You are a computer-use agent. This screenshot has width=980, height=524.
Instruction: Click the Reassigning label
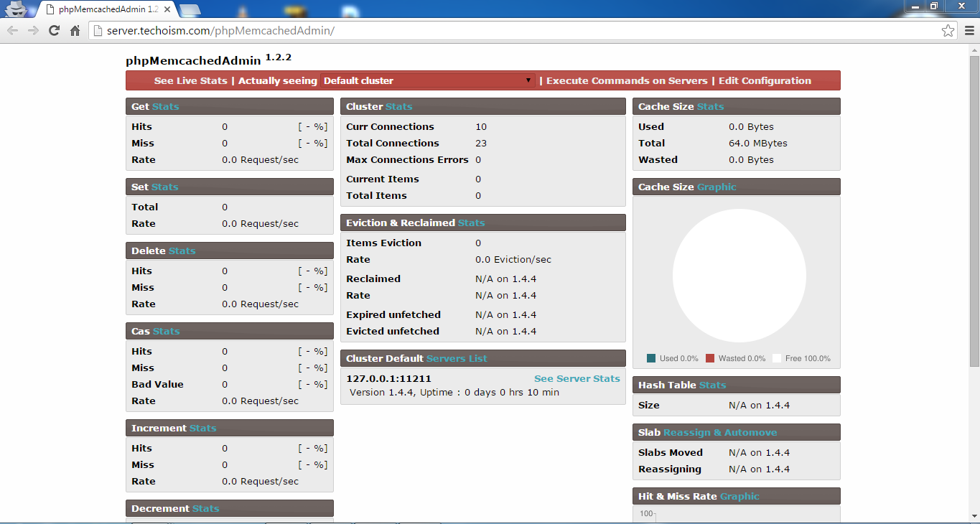[x=670, y=469]
